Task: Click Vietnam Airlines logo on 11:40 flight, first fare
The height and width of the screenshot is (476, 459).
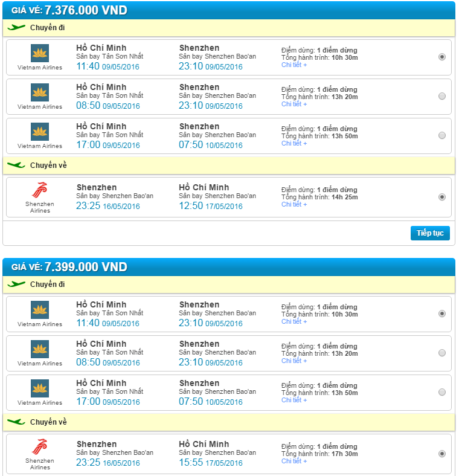Action: coord(40,53)
